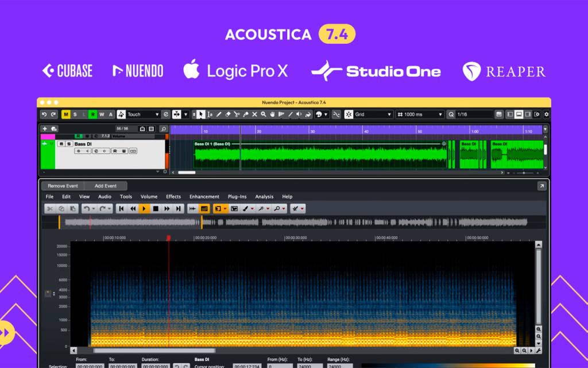Select the Mute X tool
This screenshot has height=368, width=588.
[x=254, y=114]
